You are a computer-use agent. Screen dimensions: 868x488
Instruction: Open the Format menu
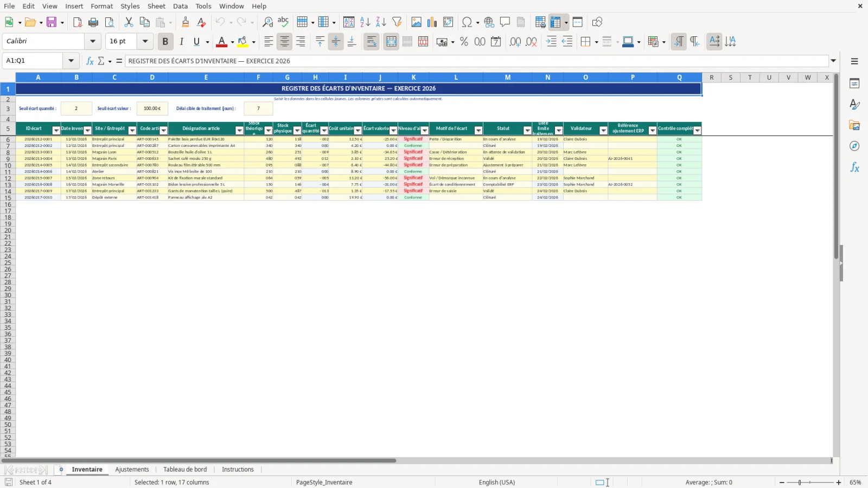point(102,6)
